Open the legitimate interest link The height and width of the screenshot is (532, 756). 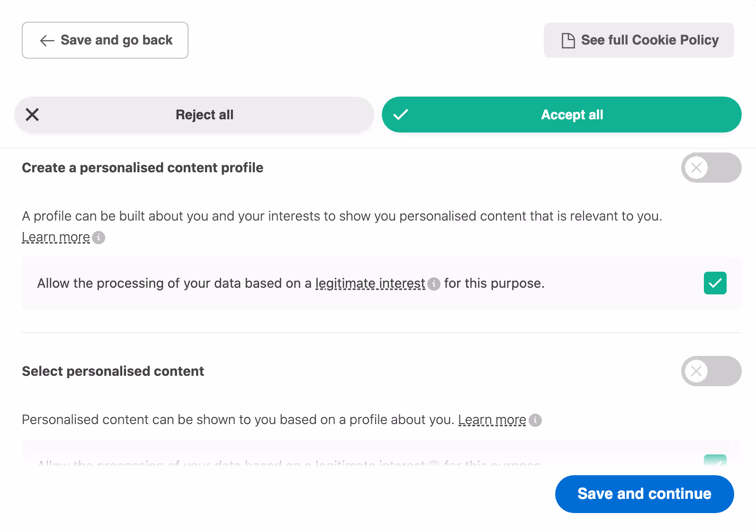[x=370, y=283]
